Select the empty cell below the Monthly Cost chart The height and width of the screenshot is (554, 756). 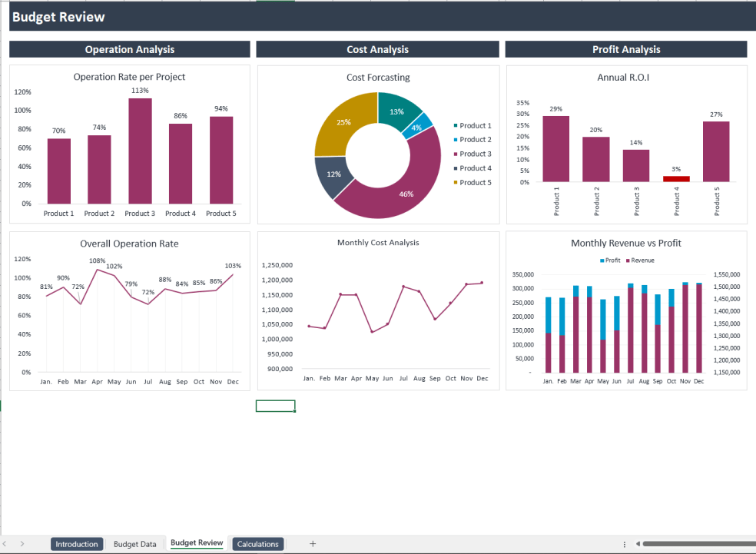click(275, 405)
